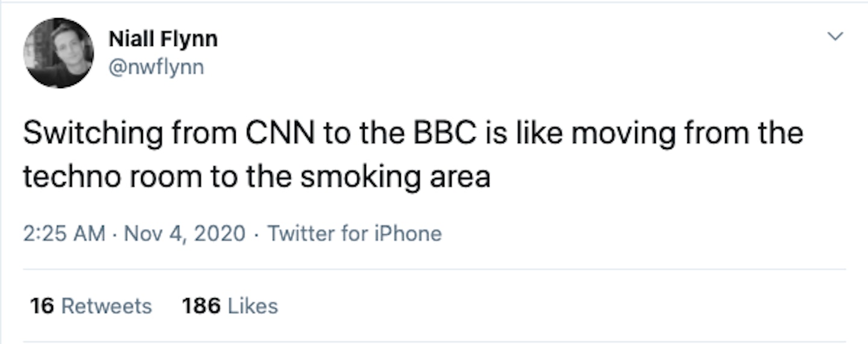Screen dimensions: 868x344
Task: Expand the tweet options chevron menu
Action: (x=835, y=37)
